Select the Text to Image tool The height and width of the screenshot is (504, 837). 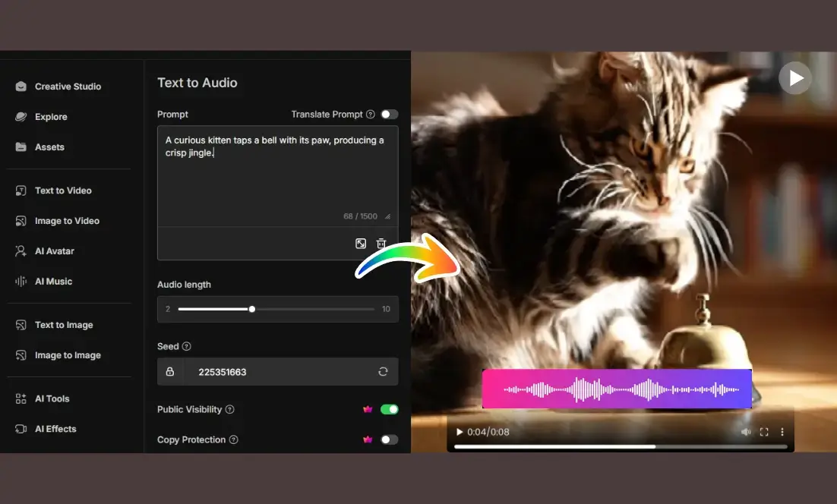point(63,324)
